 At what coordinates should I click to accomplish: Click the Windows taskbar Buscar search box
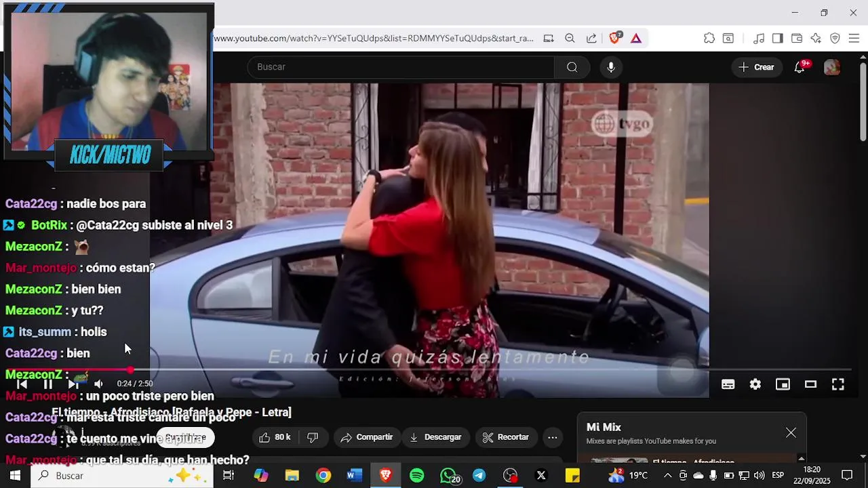pyautogui.click(x=122, y=476)
